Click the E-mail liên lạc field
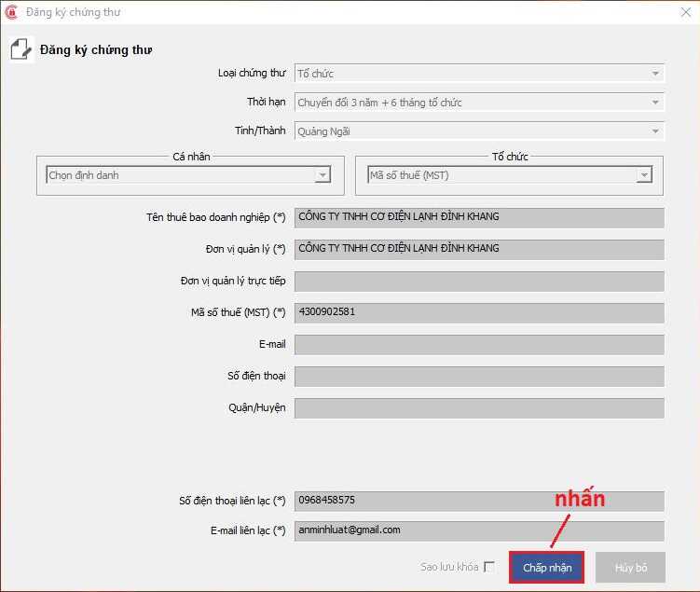The image size is (700, 592). pyautogui.click(x=479, y=531)
